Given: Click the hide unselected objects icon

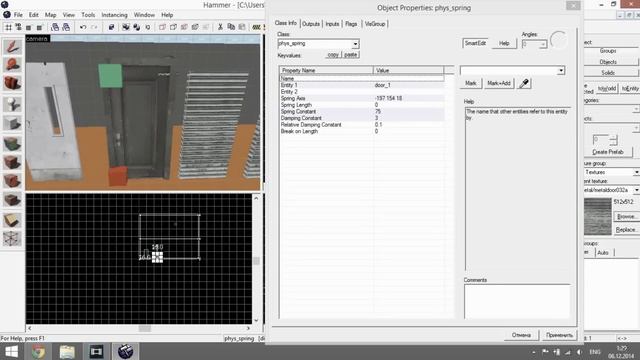Looking at the screenshot, I should pyautogui.click(x=173, y=27).
